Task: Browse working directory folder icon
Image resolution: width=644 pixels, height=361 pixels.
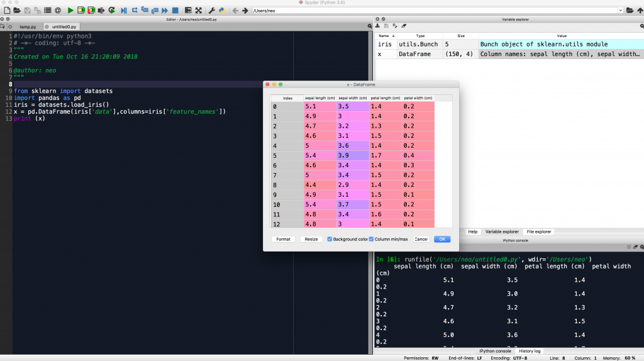Action: [630, 10]
